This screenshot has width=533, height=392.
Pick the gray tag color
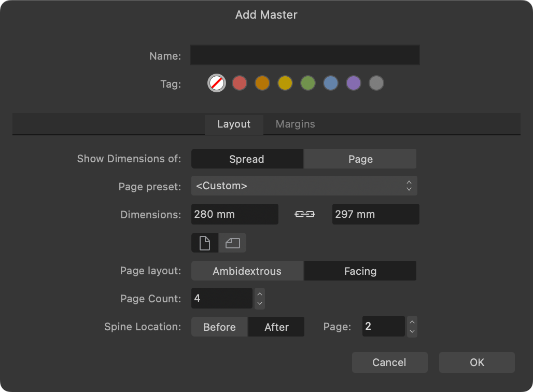(x=376, y=83)
